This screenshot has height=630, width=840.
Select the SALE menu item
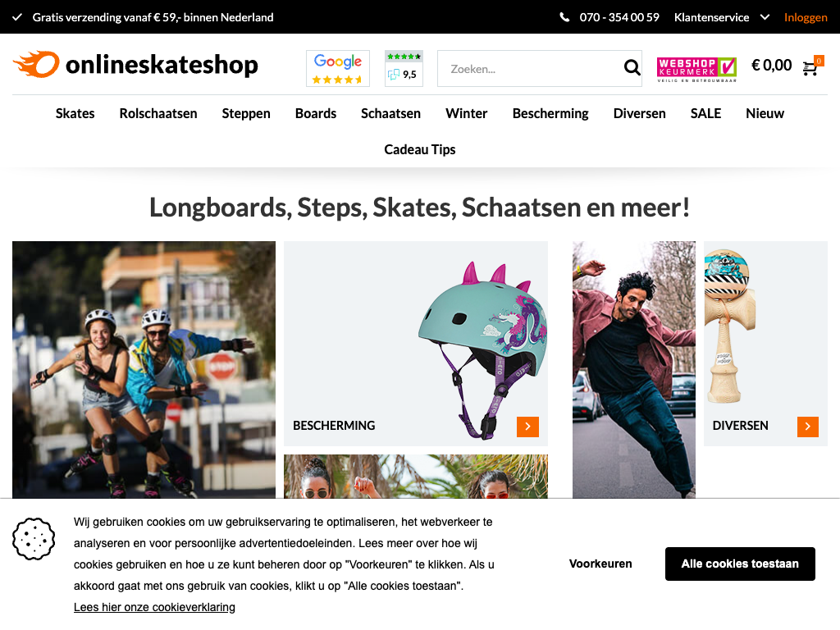tap(705, 113)
